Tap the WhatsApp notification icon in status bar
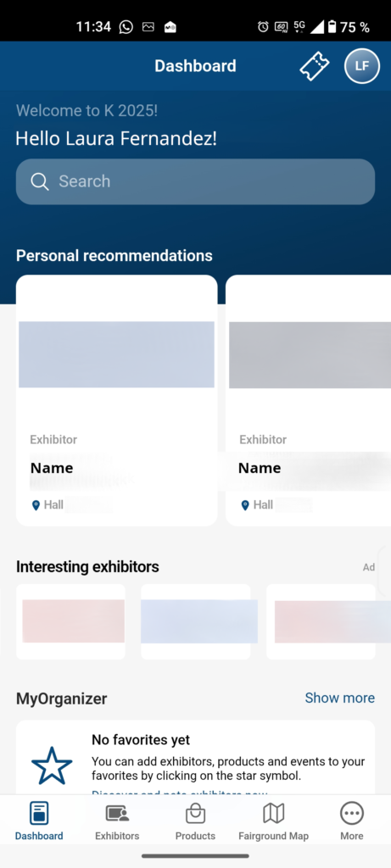 [x=126, y=26]
